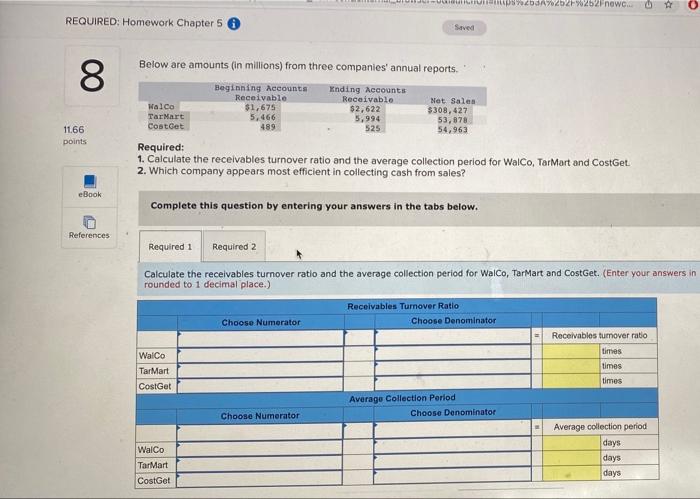The image size is (700, 499).
Task: Click CostGet net sales 54,963
Action: pyautogui.click(x=453, y=130)
